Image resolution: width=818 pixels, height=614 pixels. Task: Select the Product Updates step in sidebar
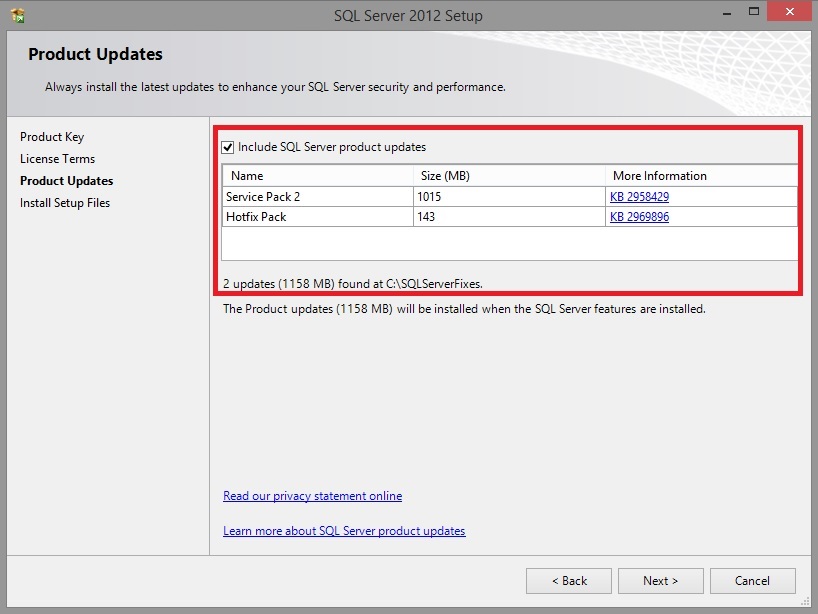click(66, 180)
